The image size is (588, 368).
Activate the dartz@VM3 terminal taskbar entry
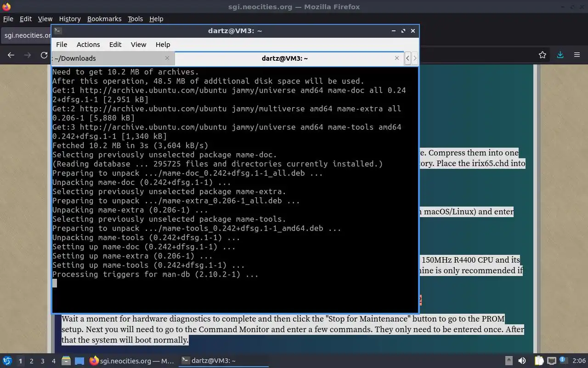223,361
